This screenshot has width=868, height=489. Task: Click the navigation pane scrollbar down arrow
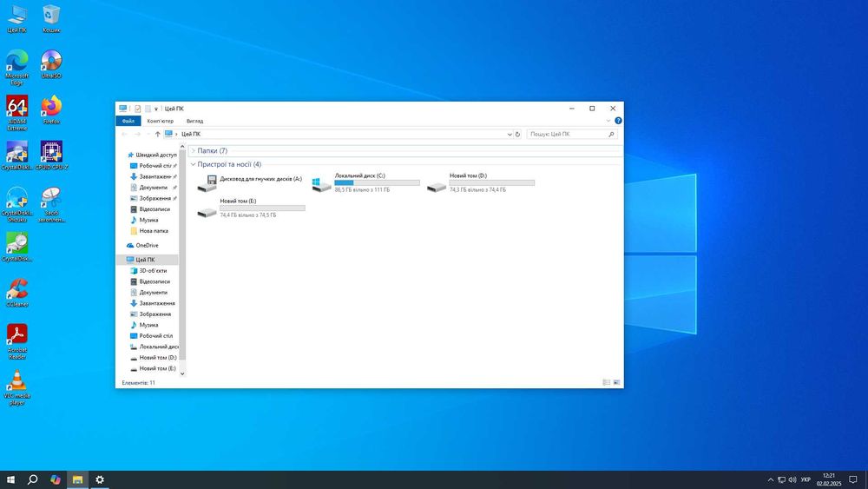click(x=182, y=373)
